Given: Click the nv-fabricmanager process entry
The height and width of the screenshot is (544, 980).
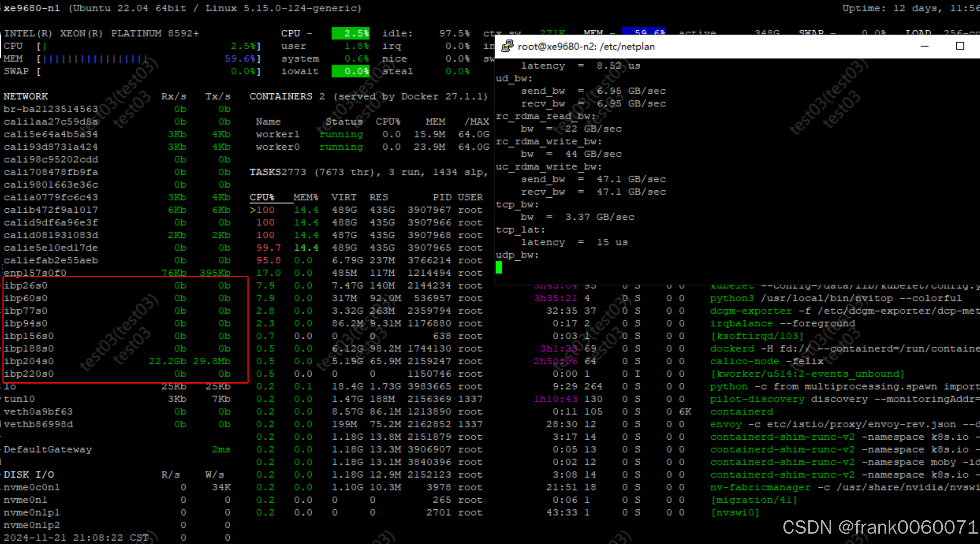Looking at the screenshot, I should tap(760, 487).
